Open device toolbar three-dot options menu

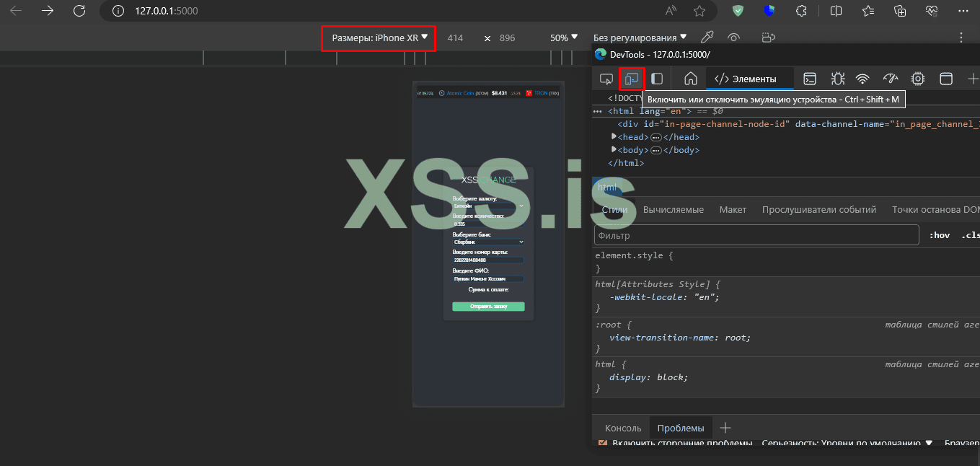[961, 38]
